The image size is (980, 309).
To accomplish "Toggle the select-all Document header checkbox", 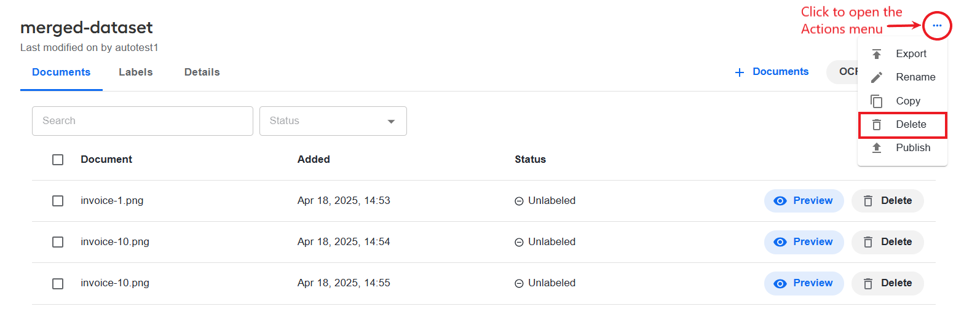I will [x=58, y=160].
